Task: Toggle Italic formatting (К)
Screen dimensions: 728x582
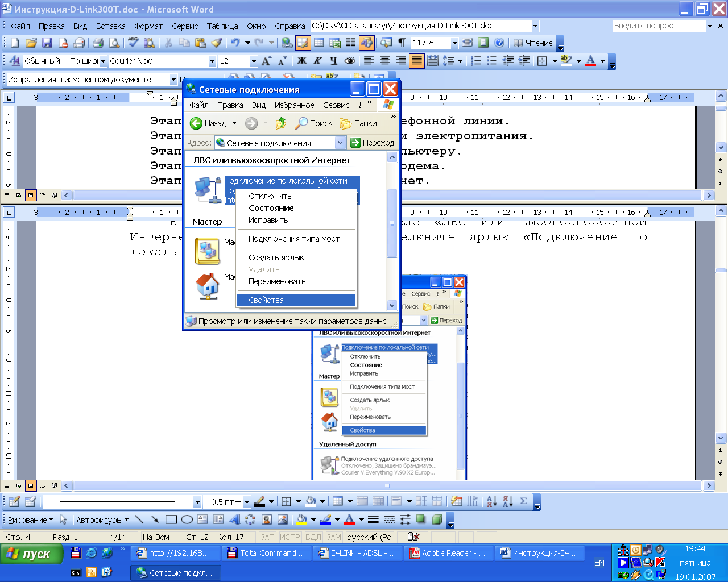Action: coord(318,61)
